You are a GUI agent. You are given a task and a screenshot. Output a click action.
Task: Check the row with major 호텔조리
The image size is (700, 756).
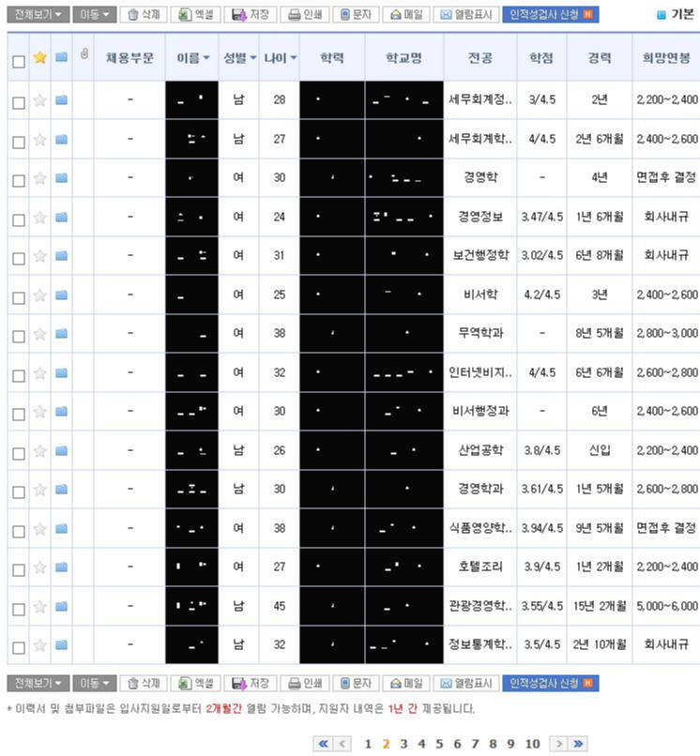coord(19,570)
